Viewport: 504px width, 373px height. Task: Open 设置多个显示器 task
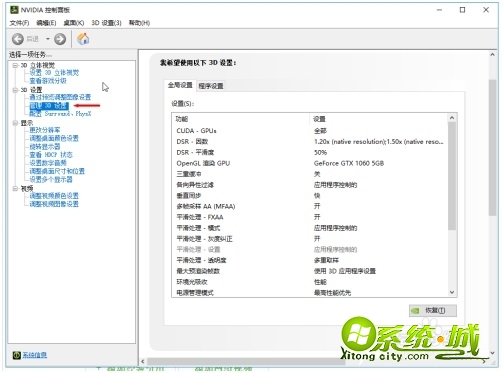point(51,179)
